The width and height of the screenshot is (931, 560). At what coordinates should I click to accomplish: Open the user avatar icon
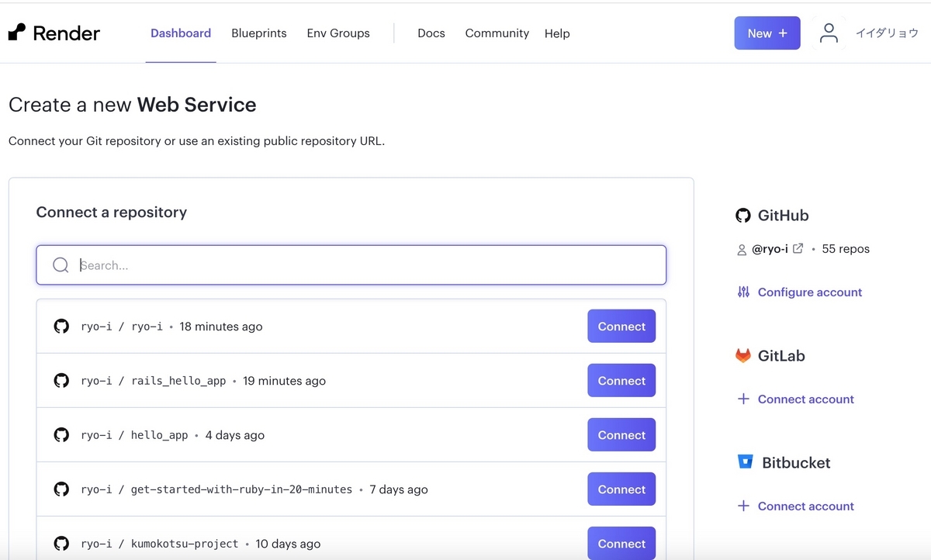pos(829,33)
